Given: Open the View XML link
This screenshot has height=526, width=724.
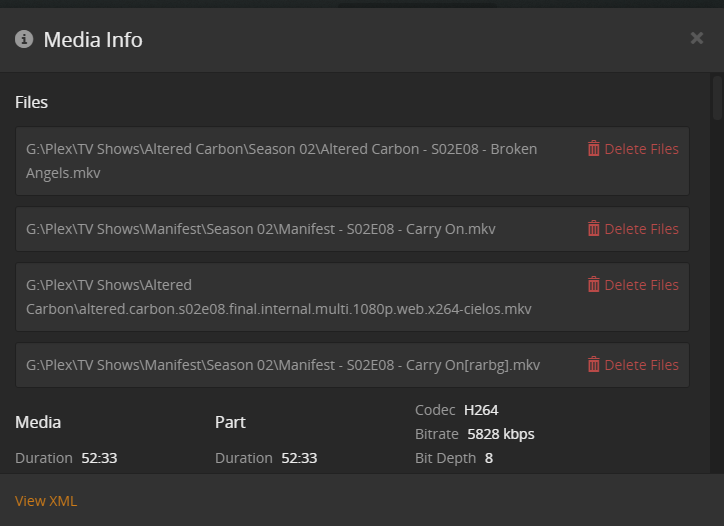Looking at the screenshot, I should pyautogui.click(x=46, y=500).
